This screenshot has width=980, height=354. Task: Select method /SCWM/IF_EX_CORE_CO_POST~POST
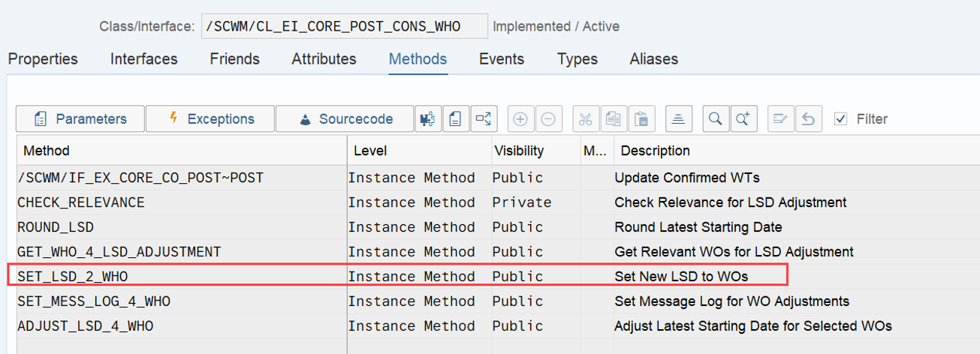[140, 178]
